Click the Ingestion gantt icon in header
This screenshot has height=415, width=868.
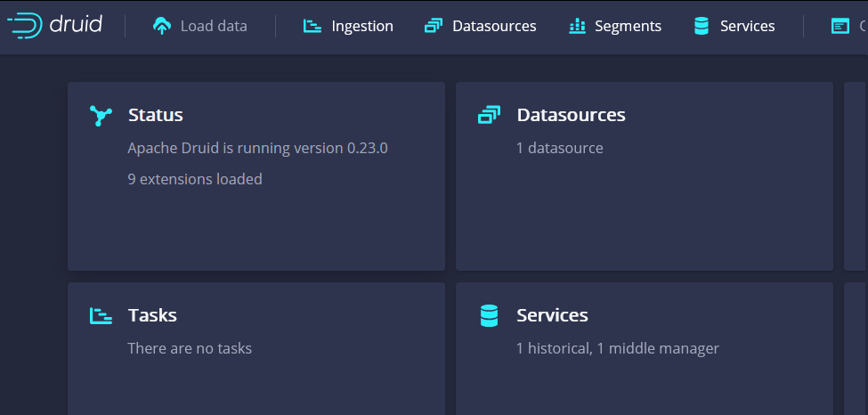pyautogui.click(x=312, y=26)
